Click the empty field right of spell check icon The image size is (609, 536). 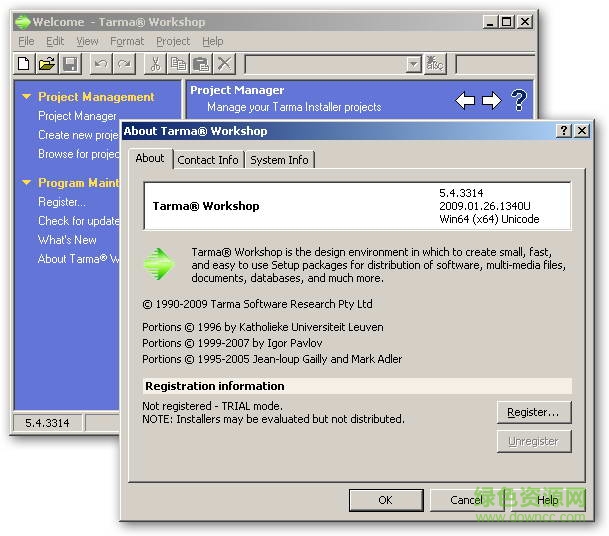(495, 64)
